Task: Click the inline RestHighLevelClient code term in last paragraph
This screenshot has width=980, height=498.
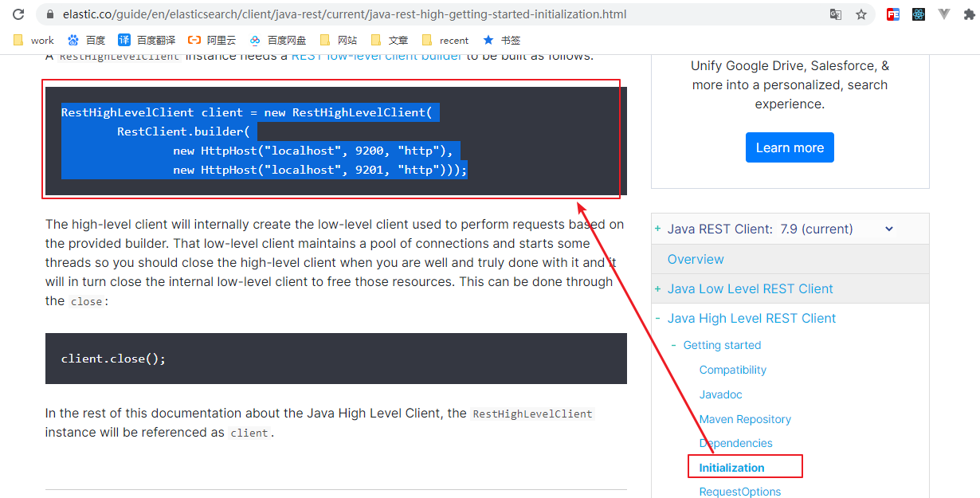Action: pos(532,414)
